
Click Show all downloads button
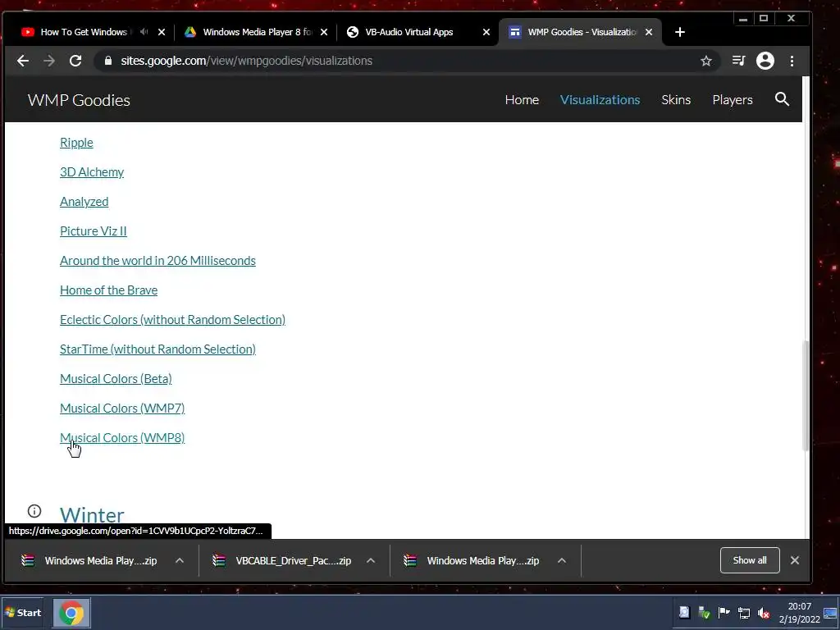coord(750,560)
